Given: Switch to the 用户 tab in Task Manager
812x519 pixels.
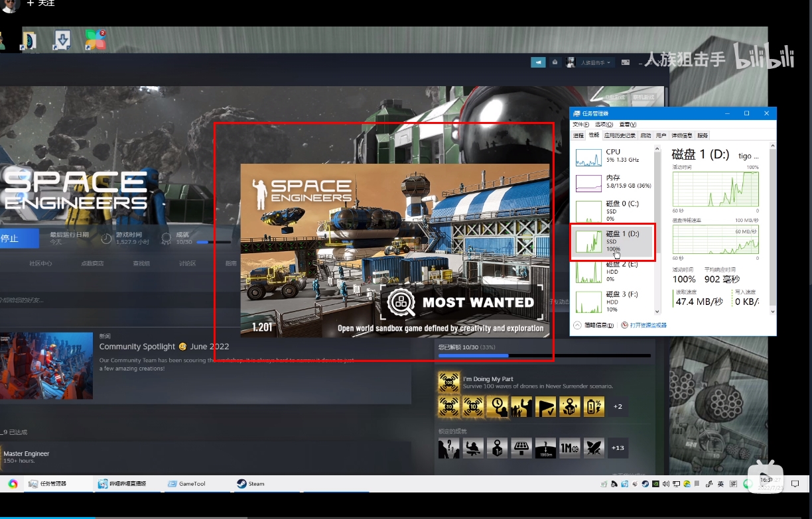Looking at the screenshot, I should point(661,135).
